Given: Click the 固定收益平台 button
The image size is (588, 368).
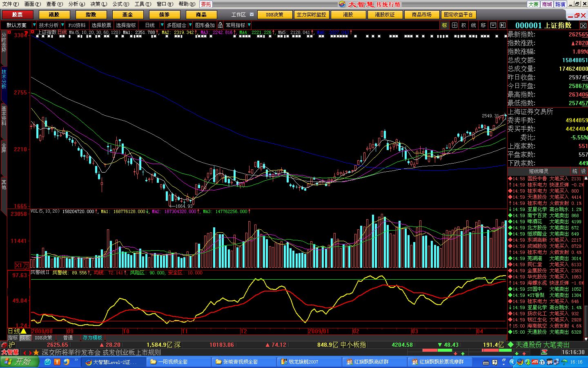Looking at the screenshot, I should [x=458, y=15].
